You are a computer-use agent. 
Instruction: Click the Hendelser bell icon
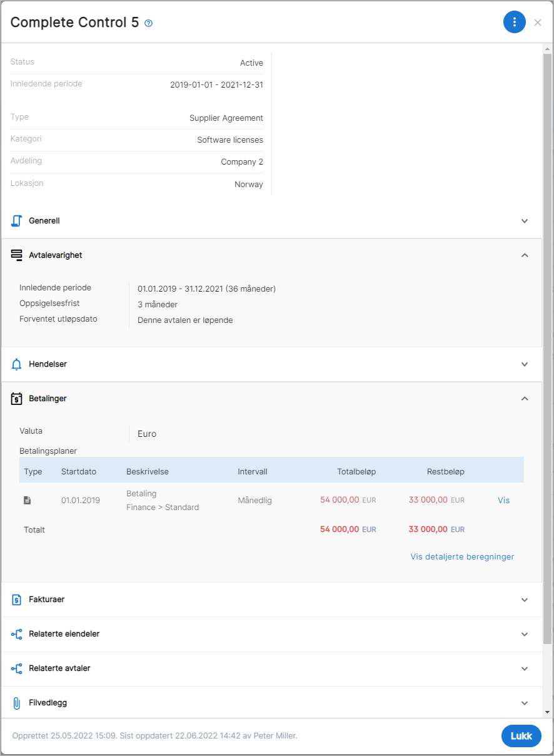tap(17, 364)
